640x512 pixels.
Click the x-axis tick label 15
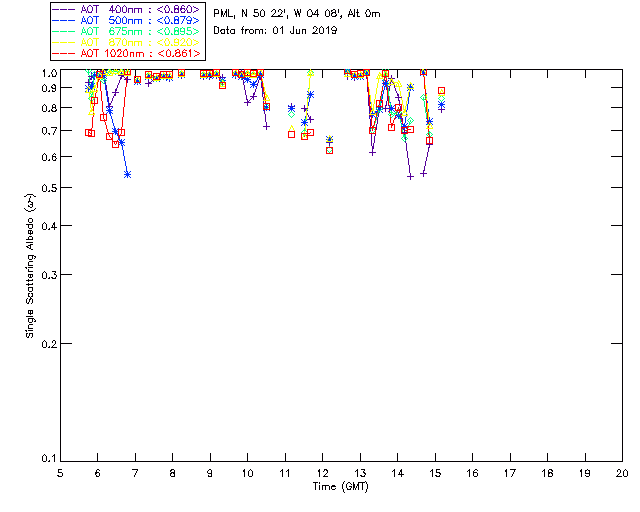tap(435, 471)
